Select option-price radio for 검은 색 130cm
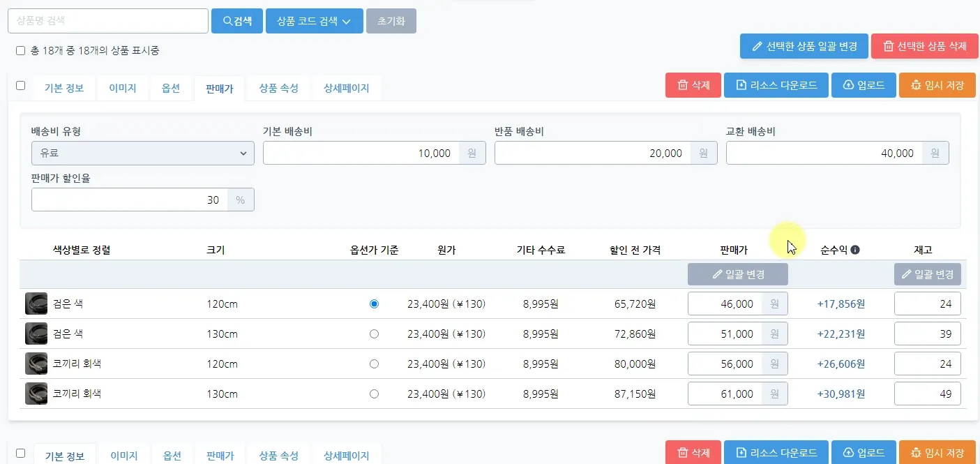This screenshot has height=464, width=980. click(x=374, y=334)
